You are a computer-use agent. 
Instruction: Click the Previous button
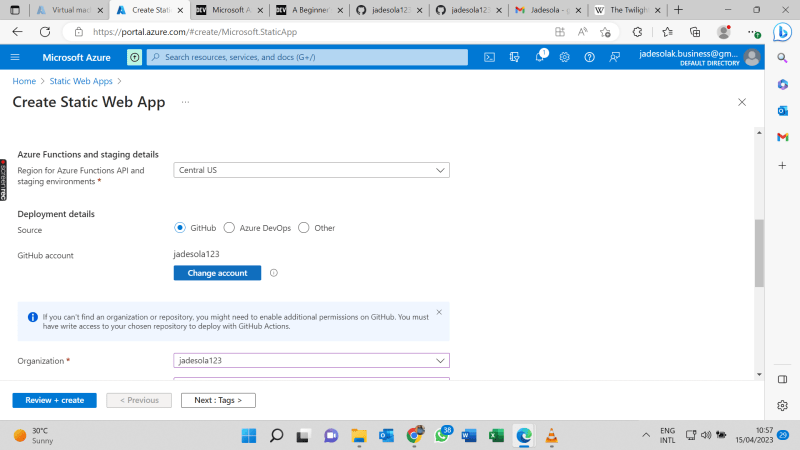point(139,401)
